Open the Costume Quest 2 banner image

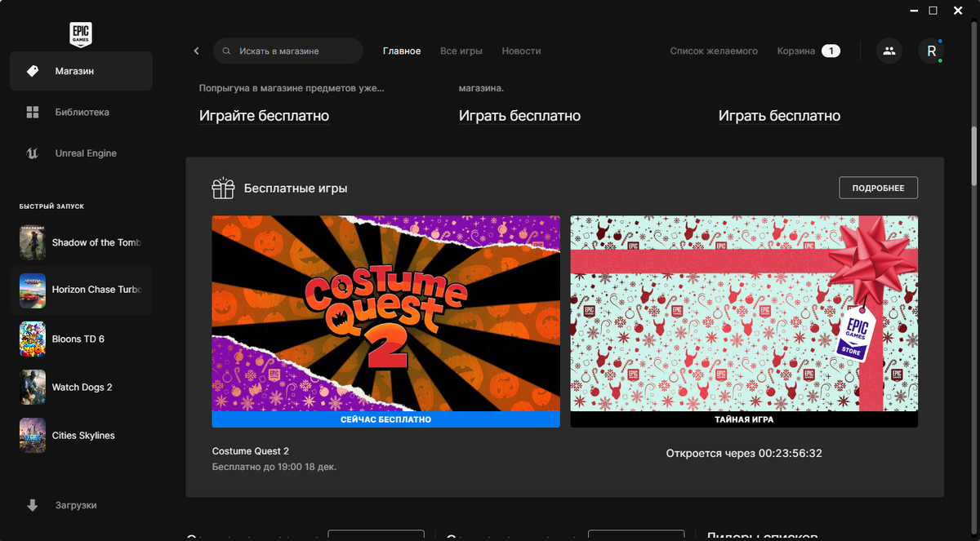[x=385, y=313]
